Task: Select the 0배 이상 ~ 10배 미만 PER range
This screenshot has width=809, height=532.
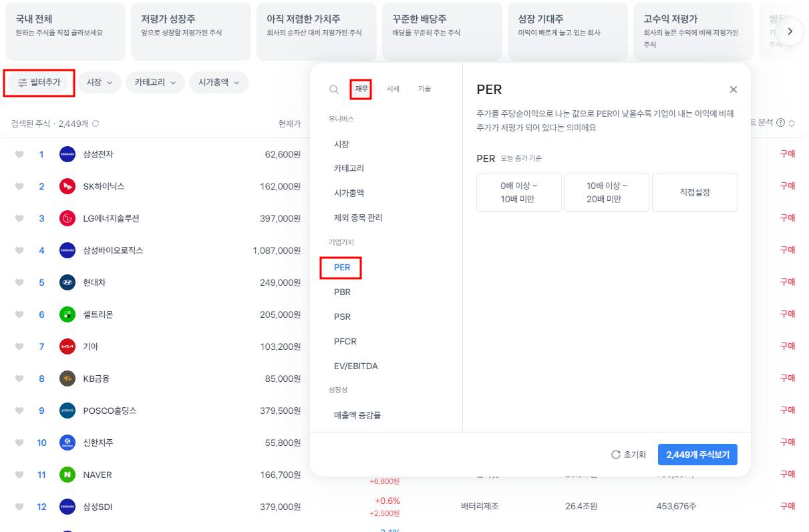Action: coord(519,192)
